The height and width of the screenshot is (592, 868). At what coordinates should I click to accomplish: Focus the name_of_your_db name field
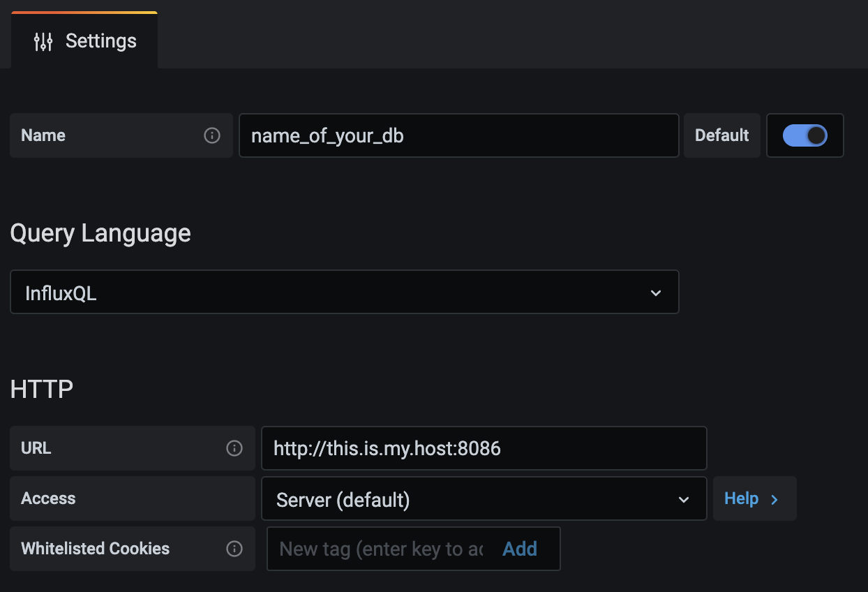[x=458, y=135]
